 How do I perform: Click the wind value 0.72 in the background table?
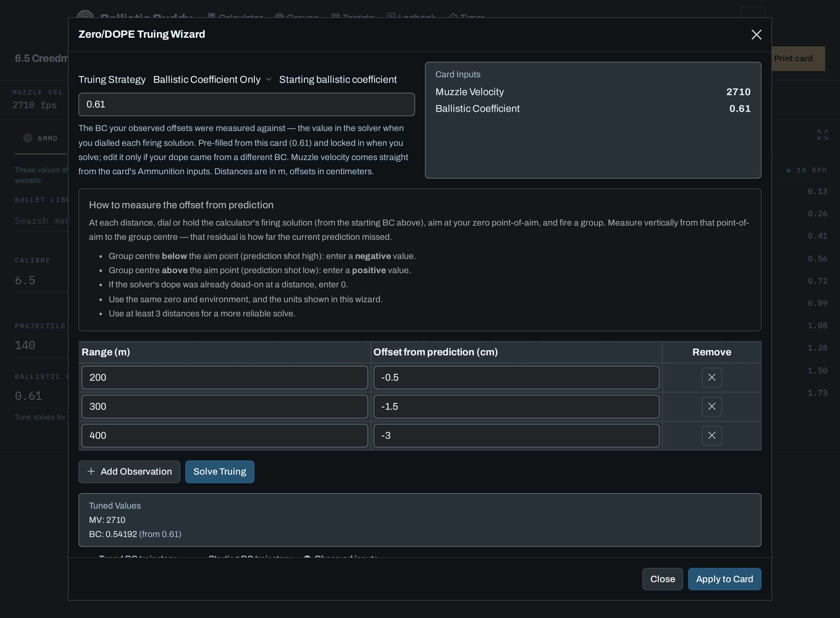[x=817, y=281]
